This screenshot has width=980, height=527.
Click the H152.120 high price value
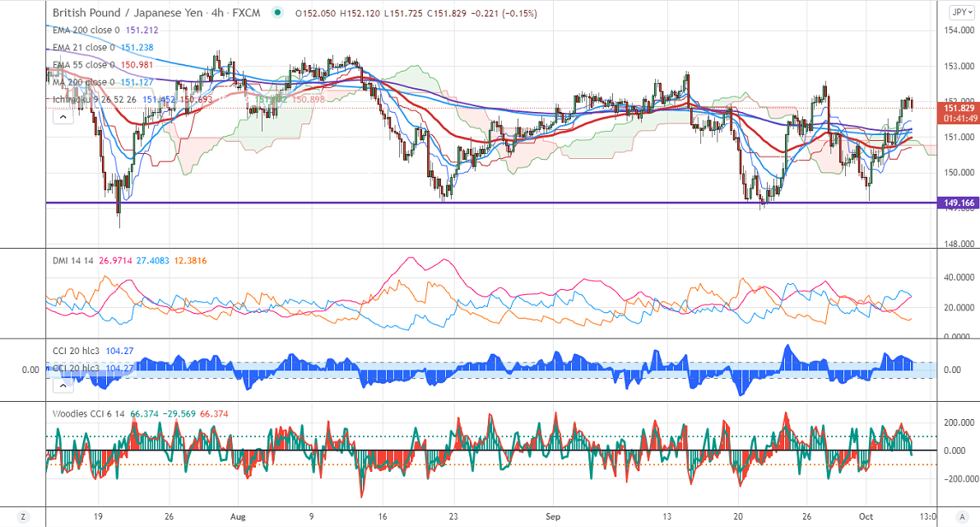pyautogui.click(x=360, y=13)
